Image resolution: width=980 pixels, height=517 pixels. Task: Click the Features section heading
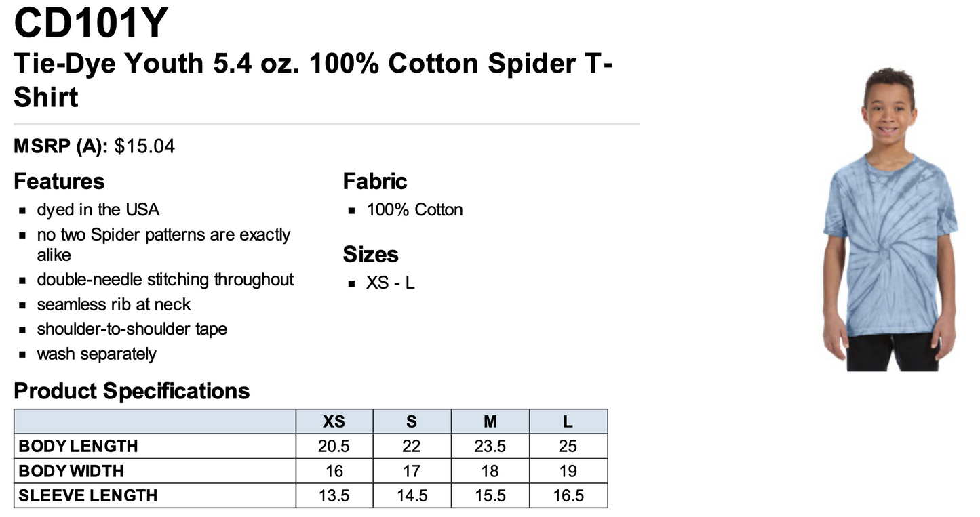tap(59, 182)
